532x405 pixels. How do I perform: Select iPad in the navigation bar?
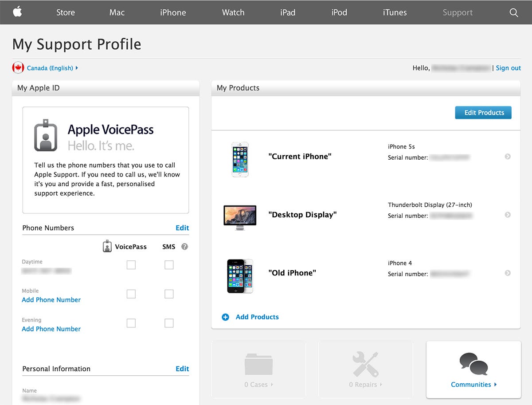point(288,12)
